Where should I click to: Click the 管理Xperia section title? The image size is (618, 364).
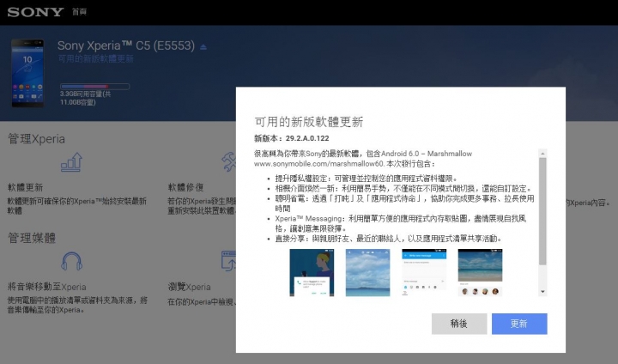point(37,139)
